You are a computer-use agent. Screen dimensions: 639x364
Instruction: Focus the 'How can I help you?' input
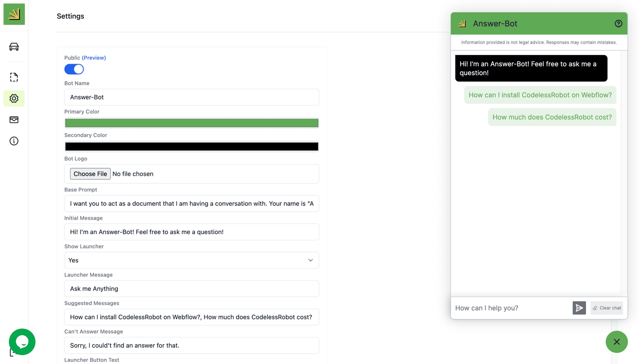coord(503,308)
